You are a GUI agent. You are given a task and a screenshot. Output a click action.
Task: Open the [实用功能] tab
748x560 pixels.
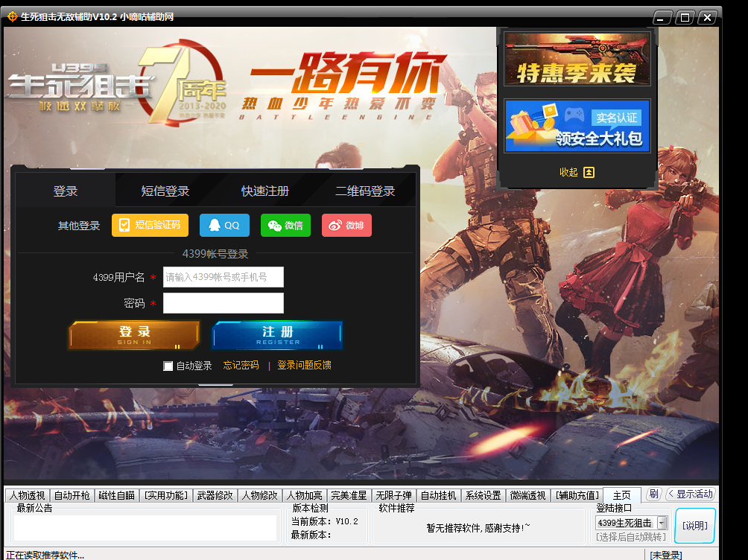(x=166, y=496)
